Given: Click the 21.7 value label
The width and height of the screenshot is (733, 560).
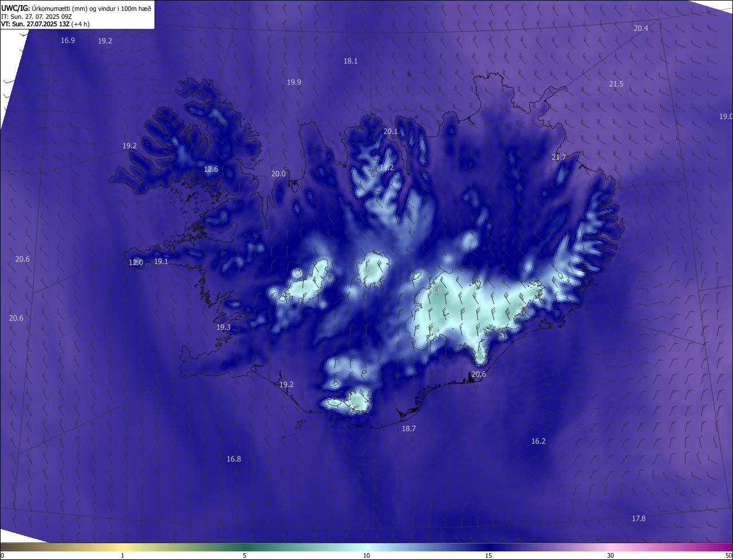Looking at the screenshot, I should [x=558, y=157].
